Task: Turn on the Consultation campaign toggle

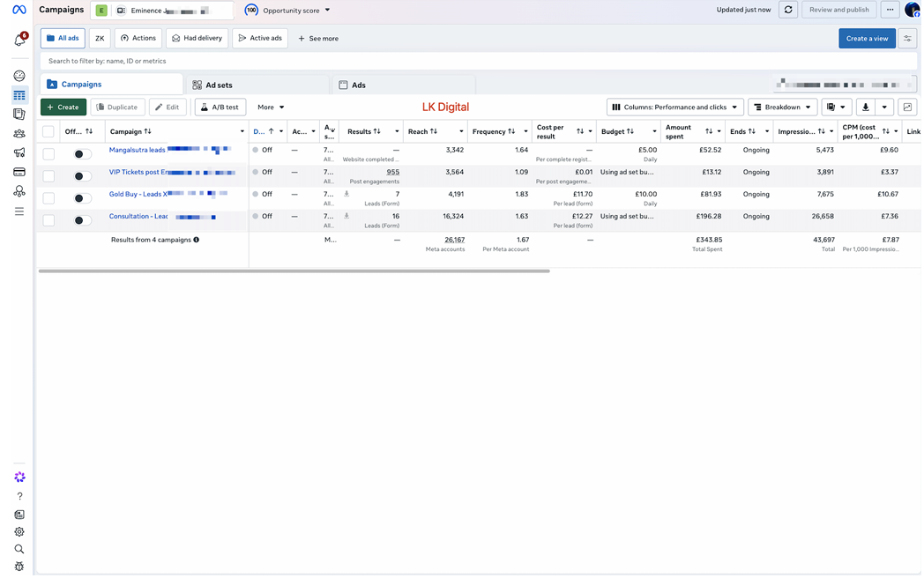Action: (82, 220)
